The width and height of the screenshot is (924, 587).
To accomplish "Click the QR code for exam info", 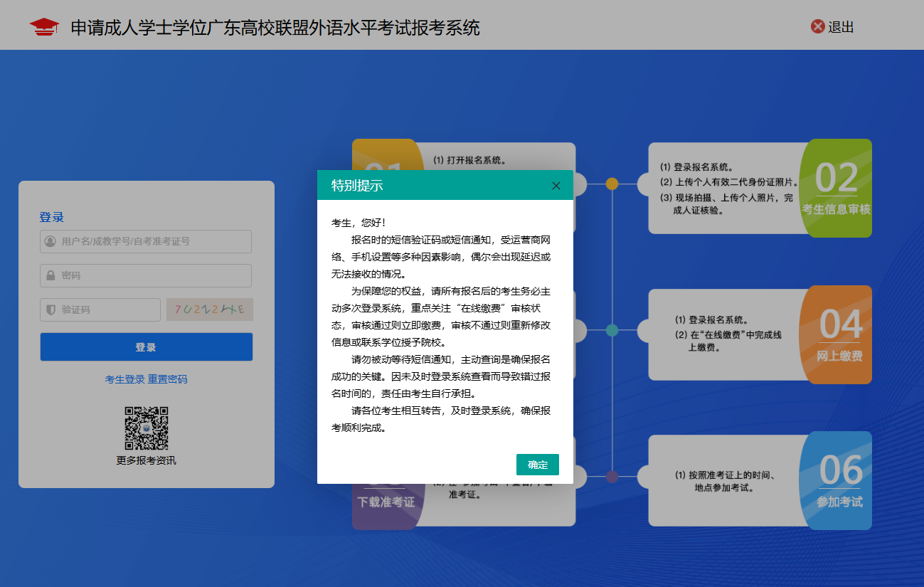I will tap(147, 428).
